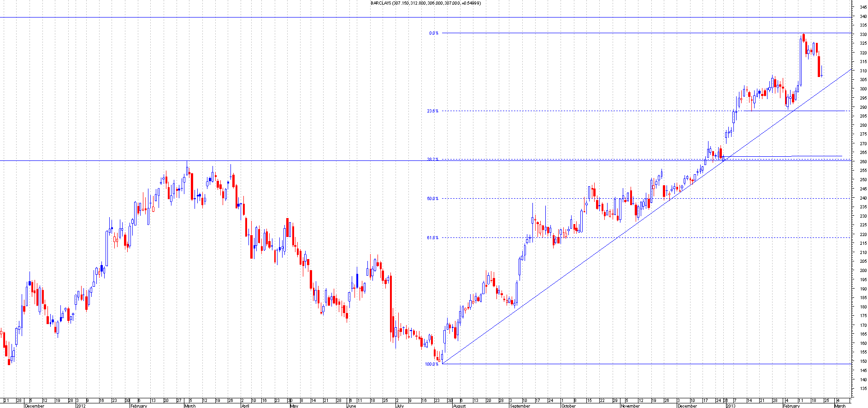868x408 pixels.
Task: Select the 2013 year label on time axis
Action: (x=731, y=406)
